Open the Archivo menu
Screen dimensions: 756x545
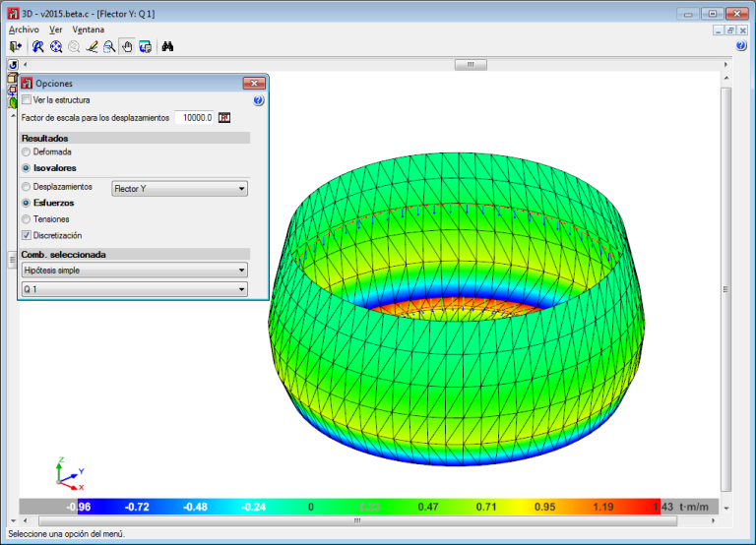tap(24, 30)
